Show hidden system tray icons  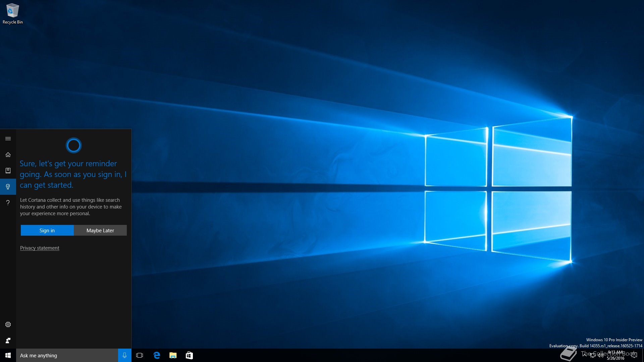(584, 355)
